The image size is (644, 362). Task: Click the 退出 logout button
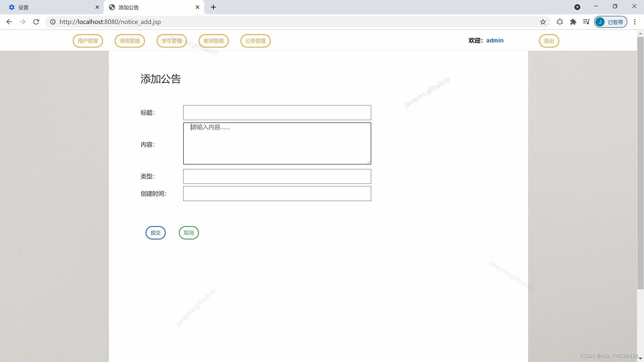(549, 41)
